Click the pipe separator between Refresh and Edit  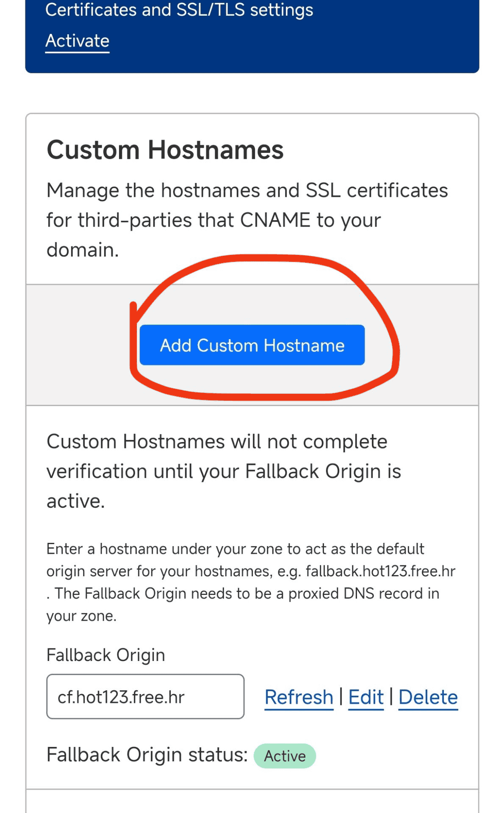pyautogui.click(x=341, y=697)
